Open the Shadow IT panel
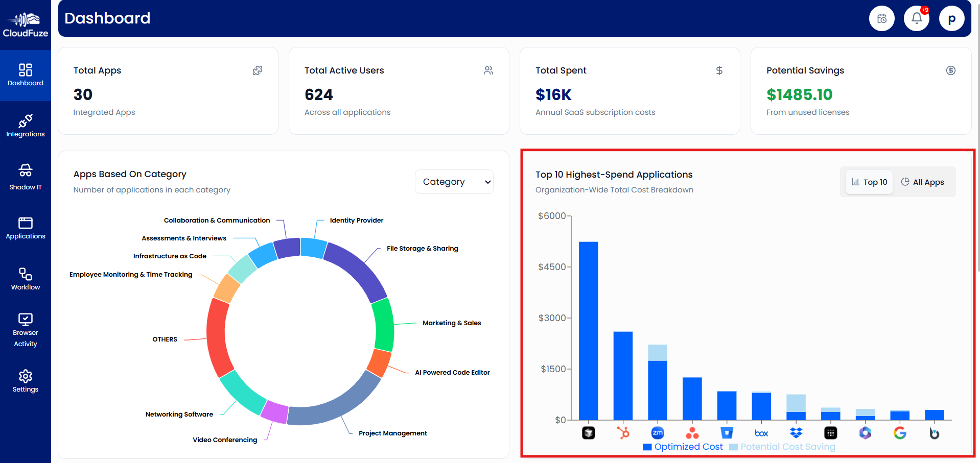This screenshot has width=980, height=463. (25, 177)
